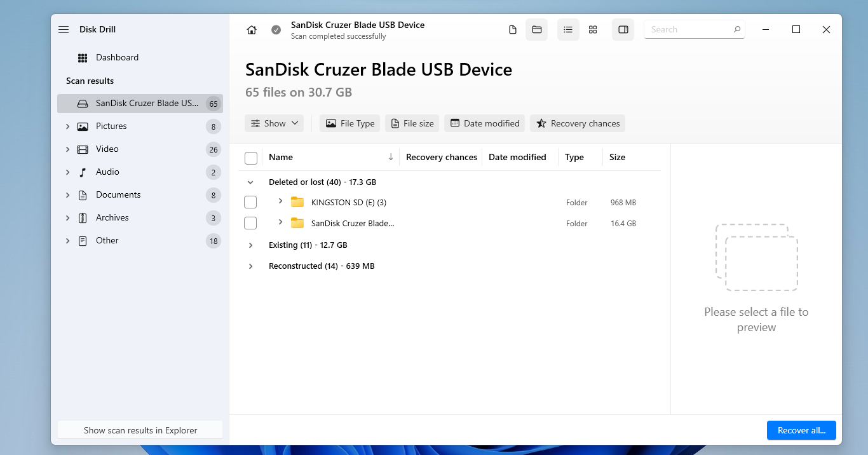This screenshot has height=455, width=868.
Task: Select Pictures in scan results
Action: click(140, 126)
